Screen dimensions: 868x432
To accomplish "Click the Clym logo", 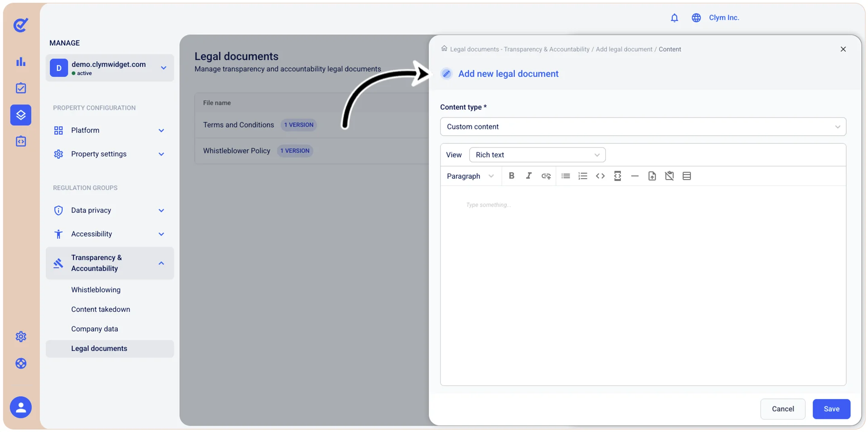I will [x=21, y=25].
